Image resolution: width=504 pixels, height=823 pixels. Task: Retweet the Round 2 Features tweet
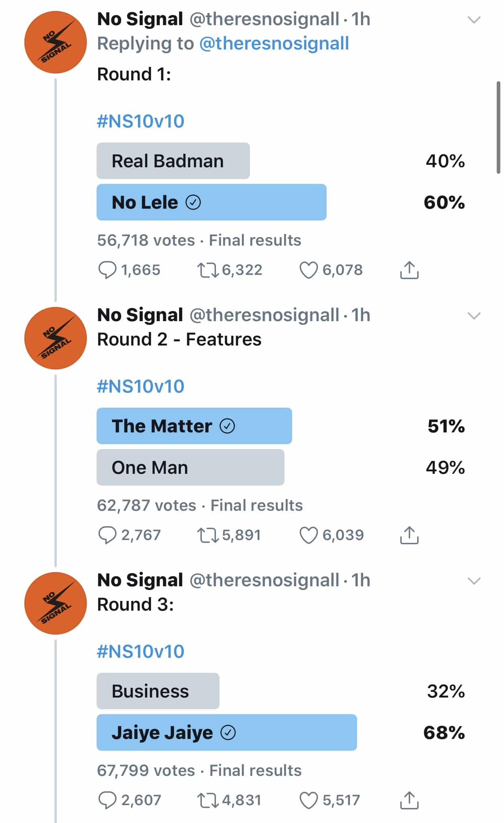click(x=208, y=535)
